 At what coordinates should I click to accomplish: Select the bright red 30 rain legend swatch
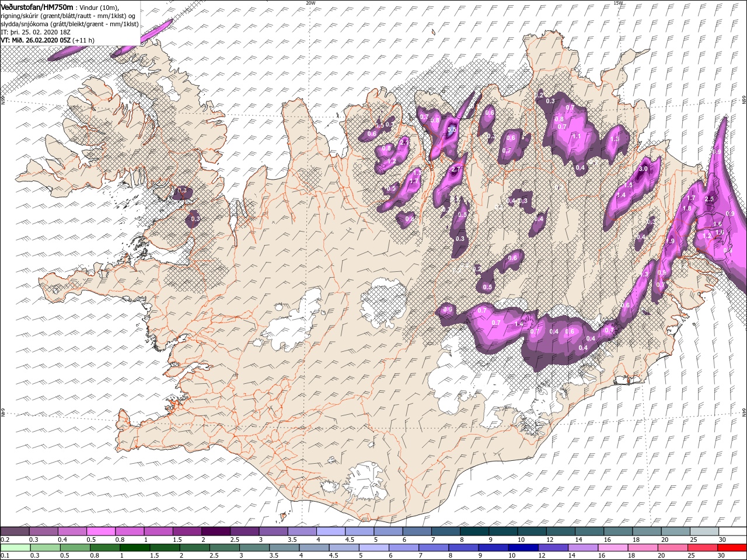tap(732, 548)
